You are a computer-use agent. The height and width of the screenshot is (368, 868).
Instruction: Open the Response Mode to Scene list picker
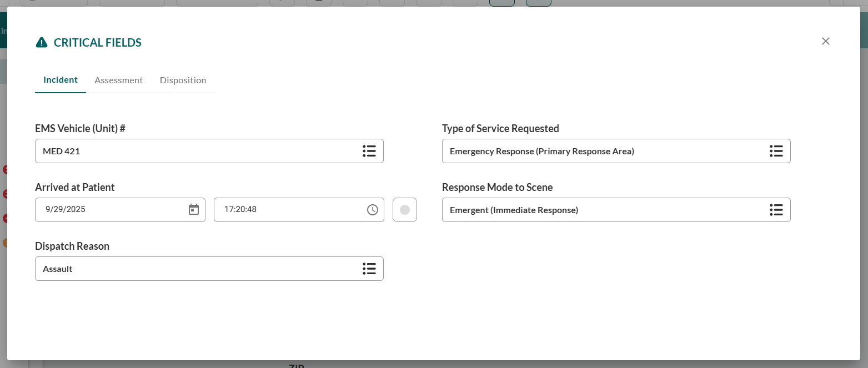click(x=776, y=210)
